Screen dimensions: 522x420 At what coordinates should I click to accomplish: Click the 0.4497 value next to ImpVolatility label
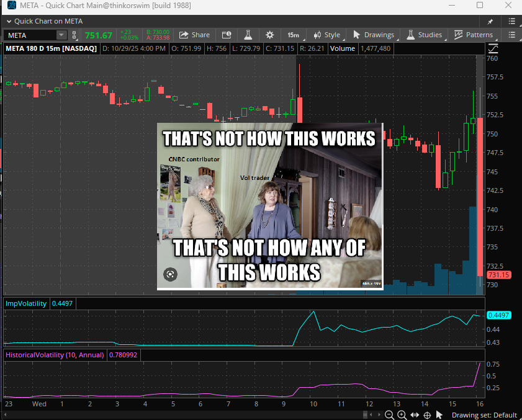(x=62, y=303)
